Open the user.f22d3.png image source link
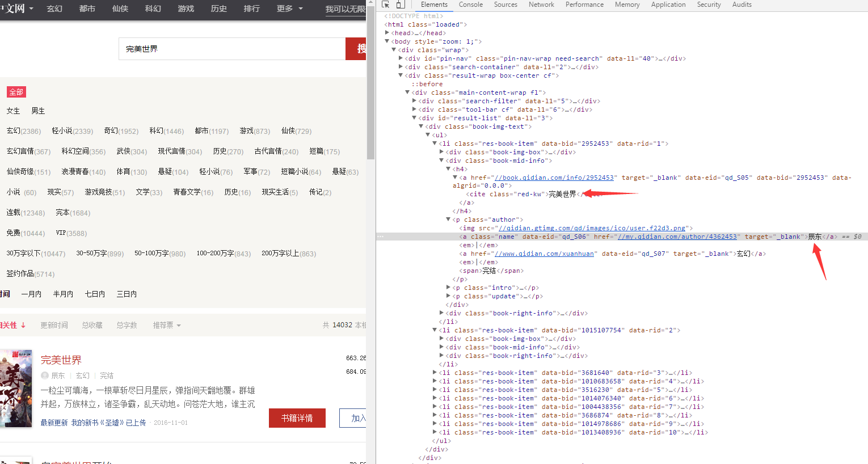The image size is (868, 464). pos(592,228)
